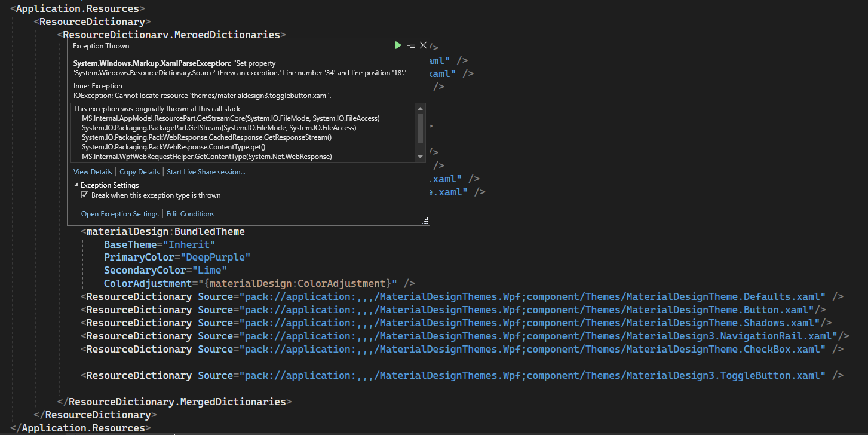
Task: Continue execution via the green play icon
Action: (x=398, y=45)
